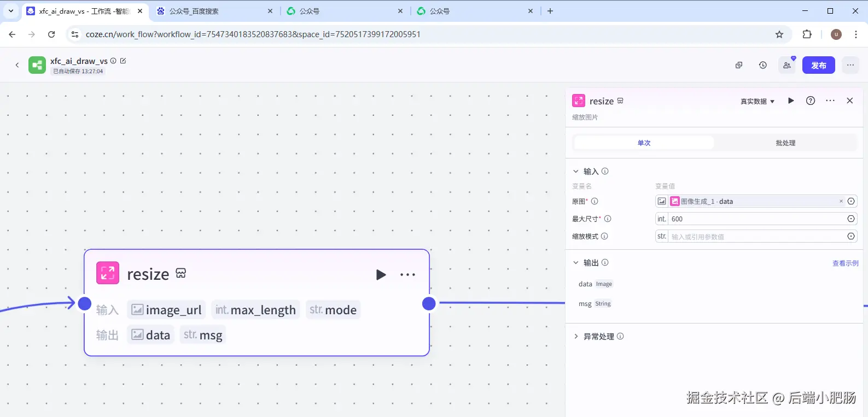Collapse the 输入 section
868x417 pixels.
click(x=576, y=171)
